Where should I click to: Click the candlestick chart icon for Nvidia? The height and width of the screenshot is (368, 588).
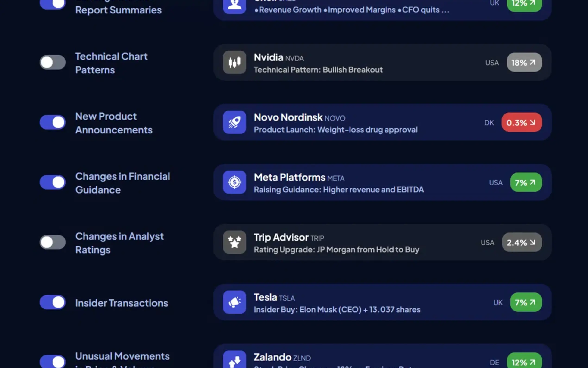234,62
